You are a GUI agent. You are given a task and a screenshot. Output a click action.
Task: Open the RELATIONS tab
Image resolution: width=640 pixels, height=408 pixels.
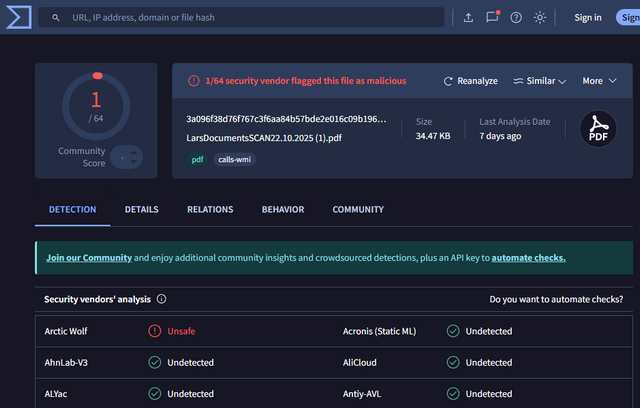(x=210, y=209)
